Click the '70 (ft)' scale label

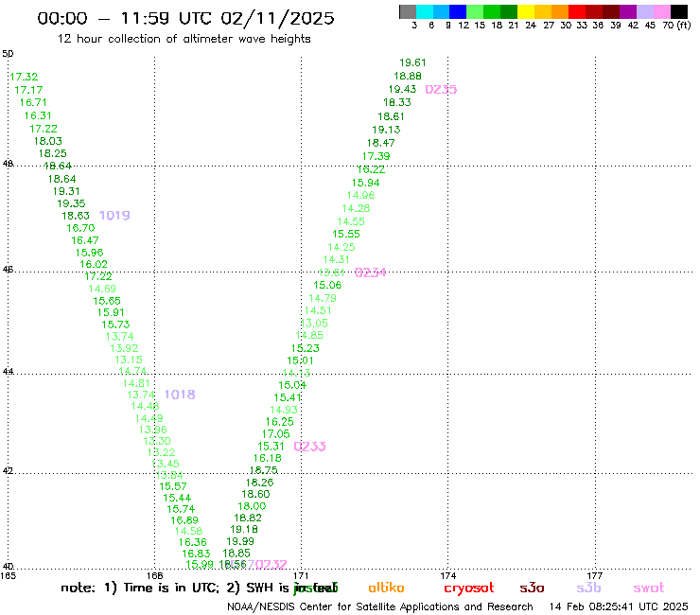[x=676, y=26]
